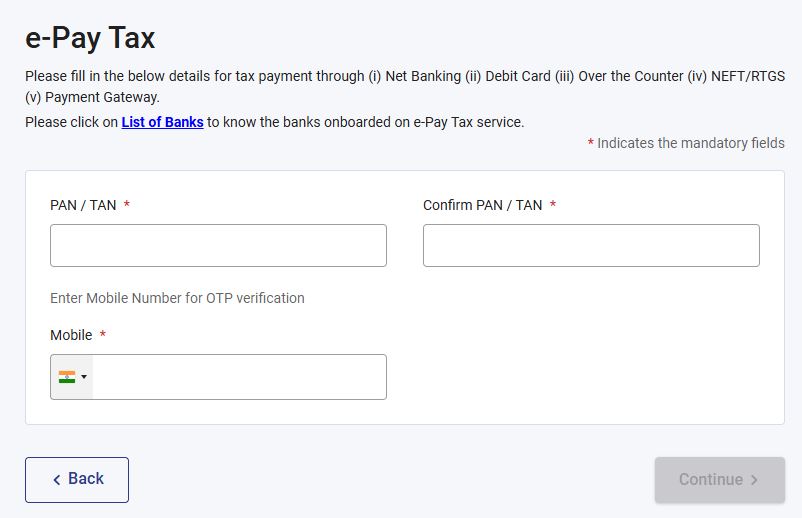Click the OTP verification hint text
Image resolution: width=802 pixels, height=518 pixels.
click(x=177, y=298)
